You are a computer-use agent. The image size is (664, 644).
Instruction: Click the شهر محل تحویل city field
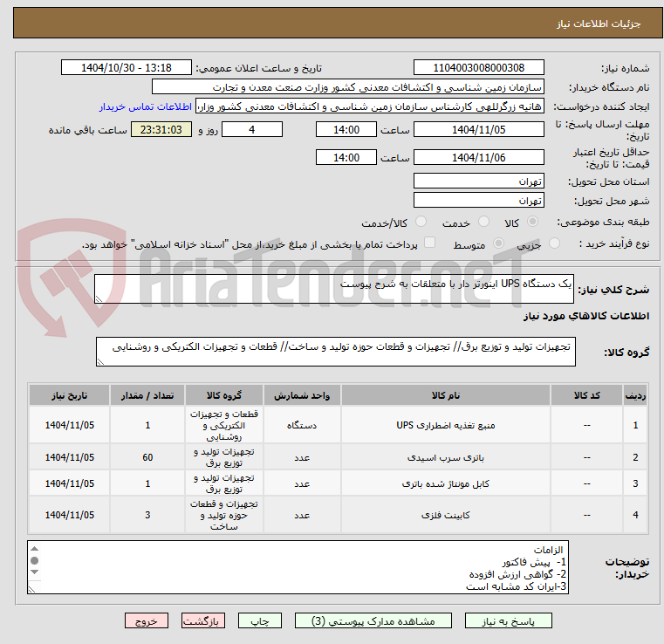tap(478, 201)
